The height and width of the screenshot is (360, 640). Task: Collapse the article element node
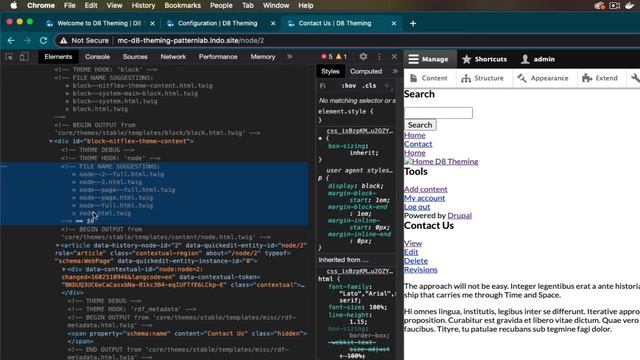(x=58, y=245)
